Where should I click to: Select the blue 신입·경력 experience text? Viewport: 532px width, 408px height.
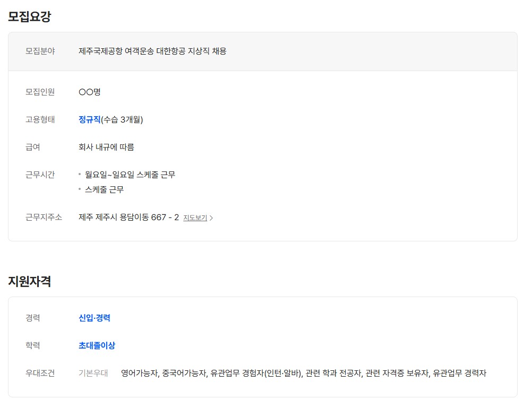(94, 318)
